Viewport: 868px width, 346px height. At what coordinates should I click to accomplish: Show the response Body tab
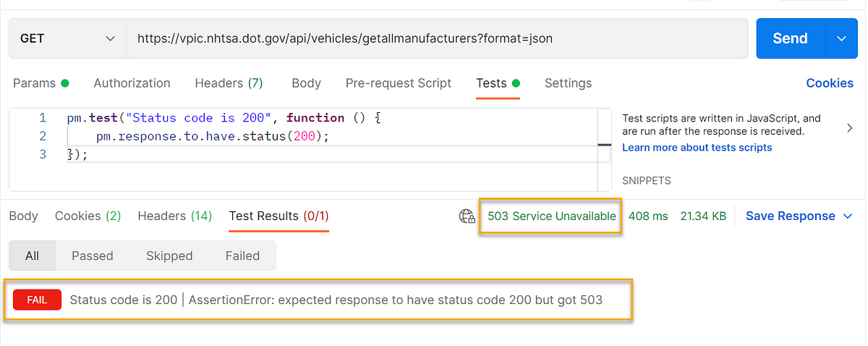[23, 216]
